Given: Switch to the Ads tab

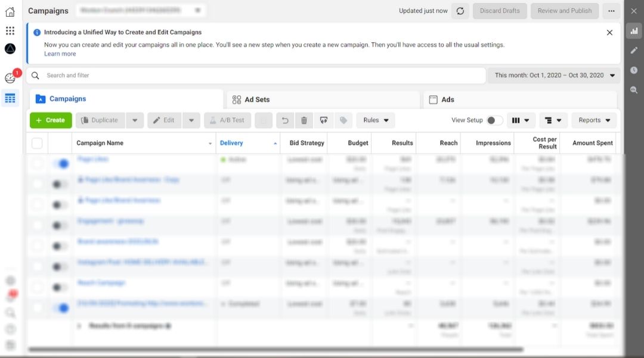Looking at the screenshot, I should click(x=447, y=99).
